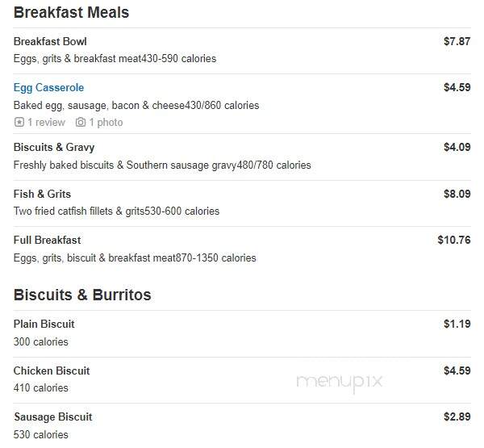Viewport: 484px width, 448px height.
Task: Click the Plain Biscuit item title
Action: [x=44, y=324]
